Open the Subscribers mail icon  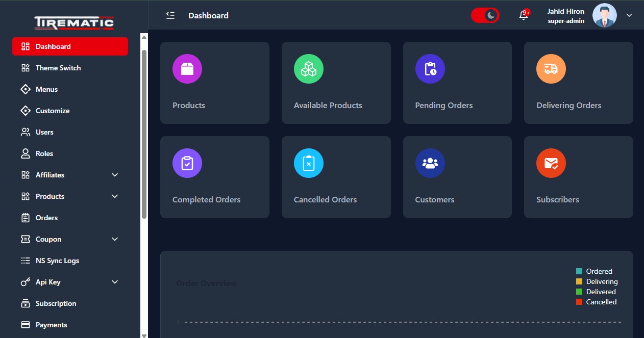pos(551,163)
